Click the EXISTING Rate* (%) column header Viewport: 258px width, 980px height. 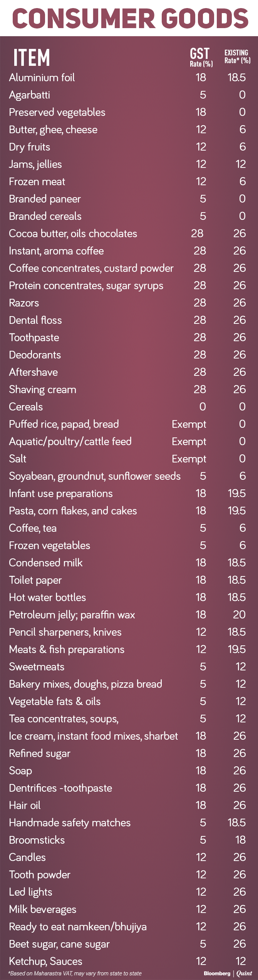[x=237, y=56]
